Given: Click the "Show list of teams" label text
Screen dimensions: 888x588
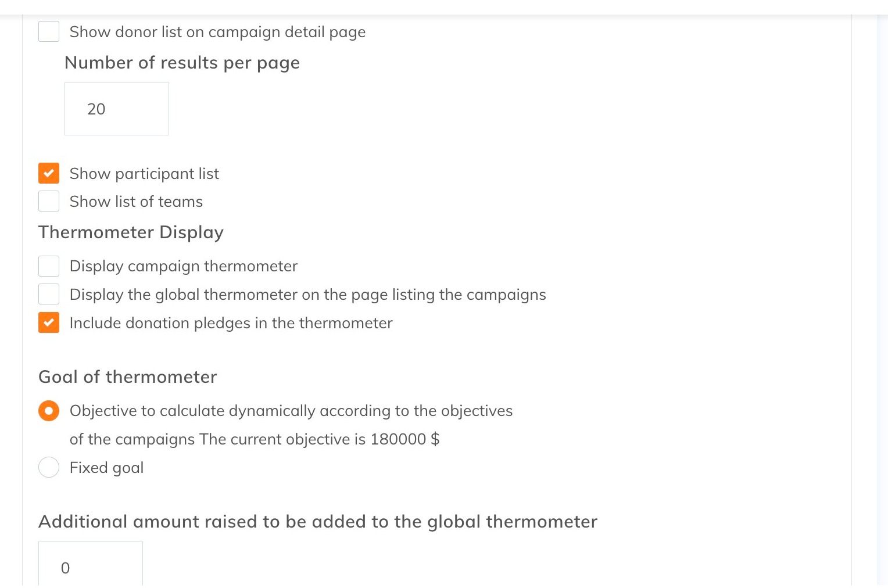Looking at the screenshot, I should pyautogui.click(x=136, y=202).
